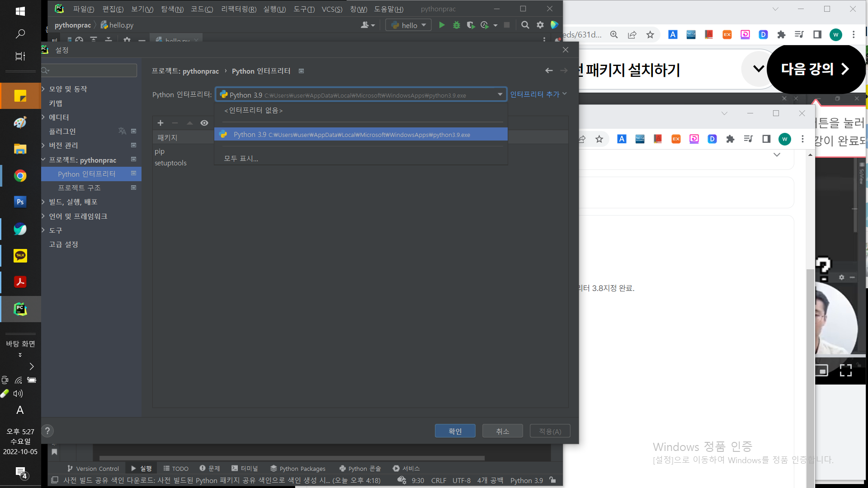Open Adobe Acrobat from the taskbar

coord(20,282)
